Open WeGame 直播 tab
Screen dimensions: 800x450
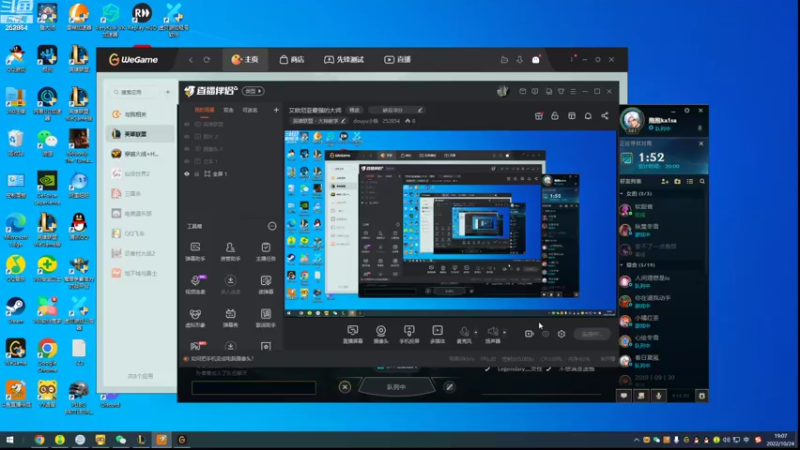point(397,60)
